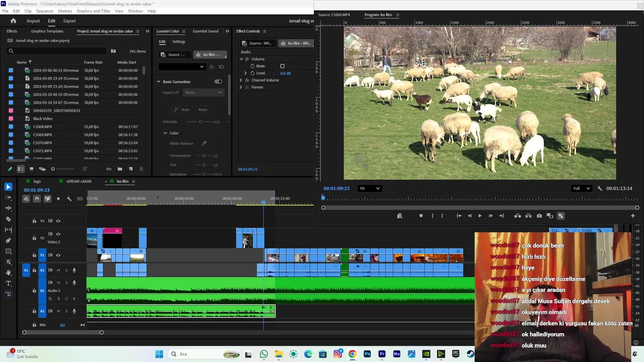Open Photoshop from the Windows taskbar
The width and height of the screenshot is (644, 362).
pos(367,354)
